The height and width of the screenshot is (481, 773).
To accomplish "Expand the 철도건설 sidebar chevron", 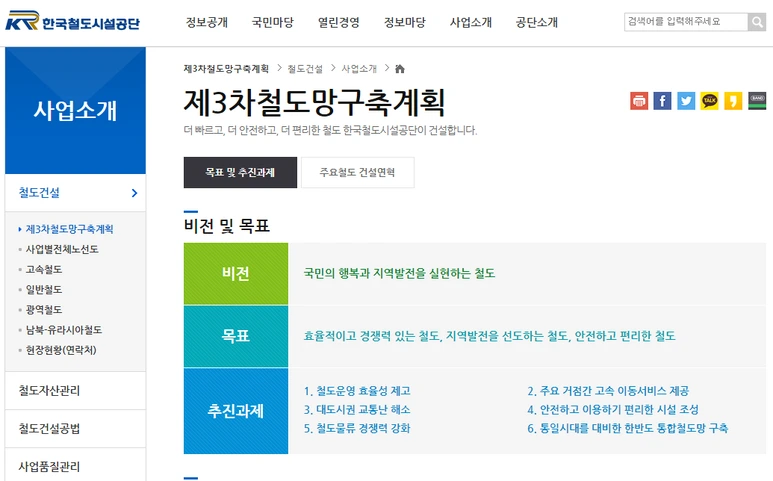I will (134, 193).
